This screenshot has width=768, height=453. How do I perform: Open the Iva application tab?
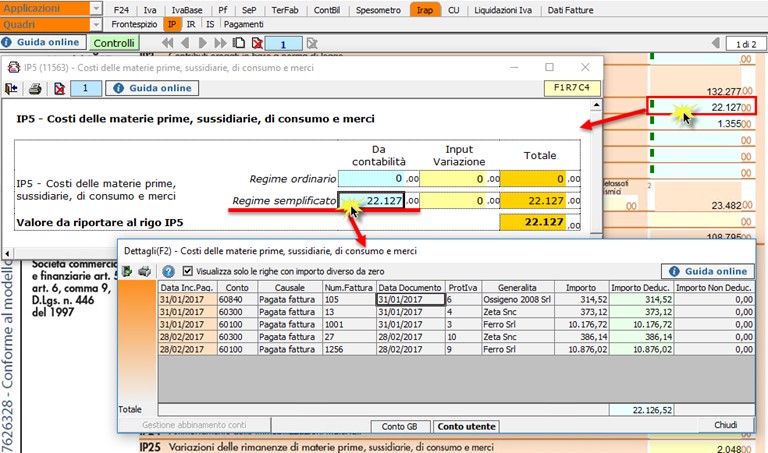point(150,10)
